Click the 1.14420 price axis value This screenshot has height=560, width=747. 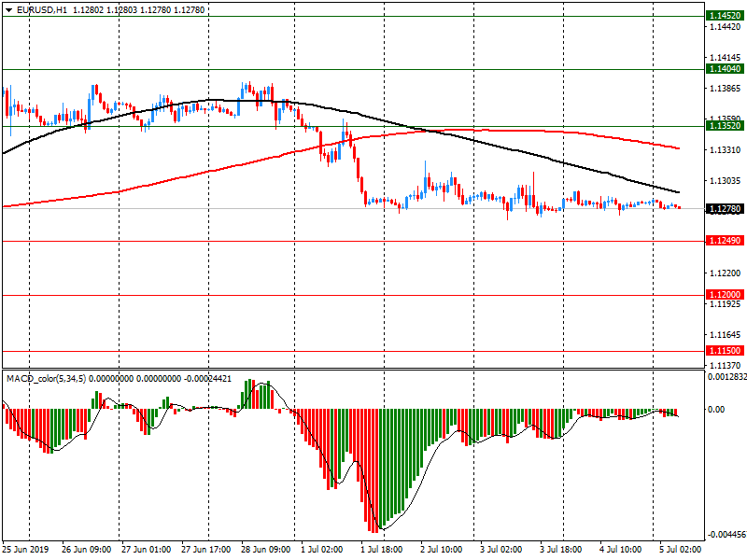click(x=726, y=27)
